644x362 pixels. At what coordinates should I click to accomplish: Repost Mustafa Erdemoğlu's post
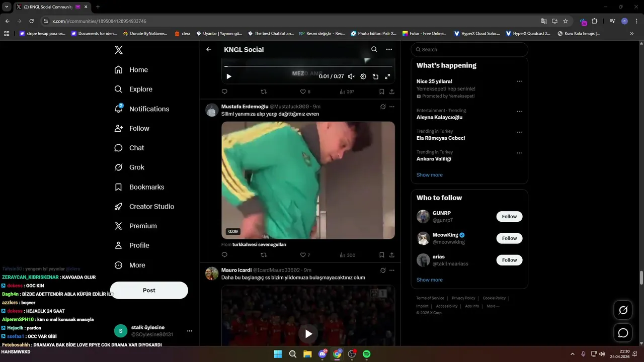pyautogui.click(x=264, y=255)
